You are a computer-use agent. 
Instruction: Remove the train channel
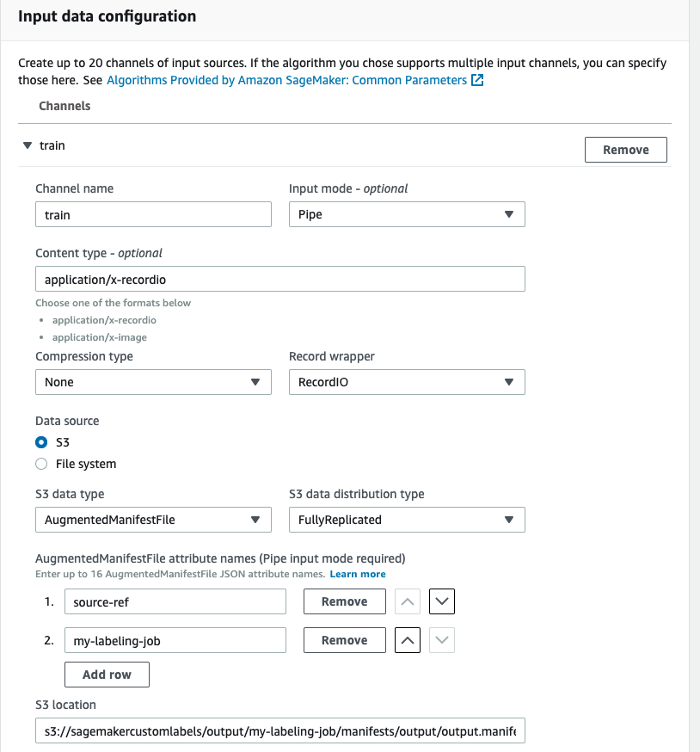(x=625, y=150)
